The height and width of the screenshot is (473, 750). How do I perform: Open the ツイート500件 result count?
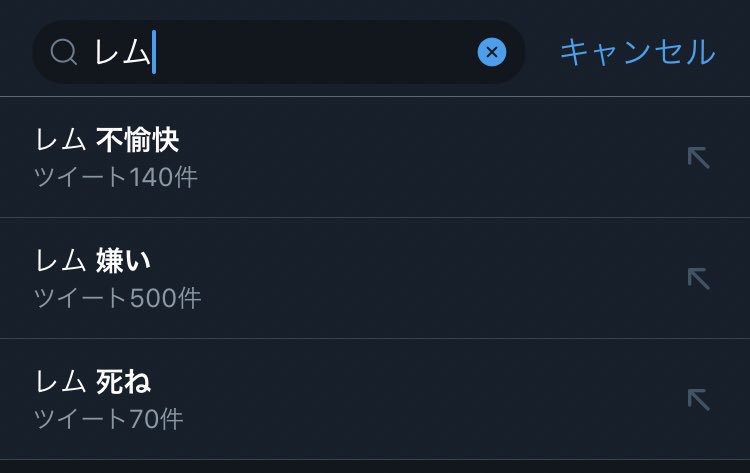point(117,298)
